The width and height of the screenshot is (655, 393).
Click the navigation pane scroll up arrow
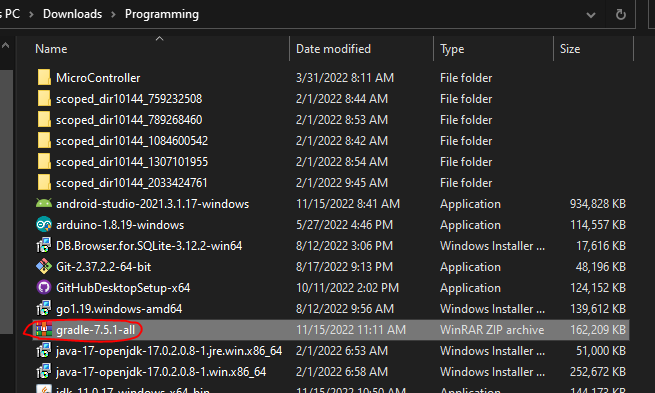(5, 46)
